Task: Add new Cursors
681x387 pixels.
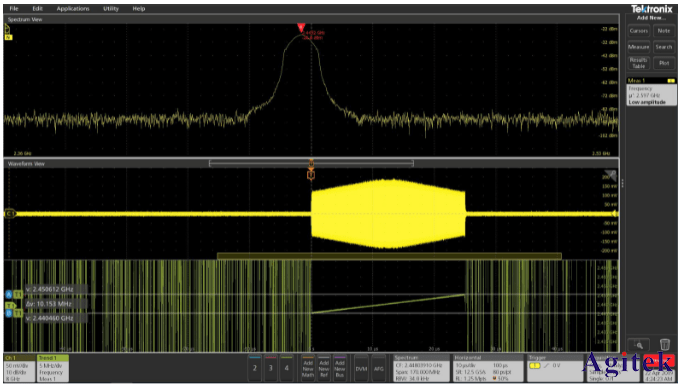Action: (x=638, y=31)
